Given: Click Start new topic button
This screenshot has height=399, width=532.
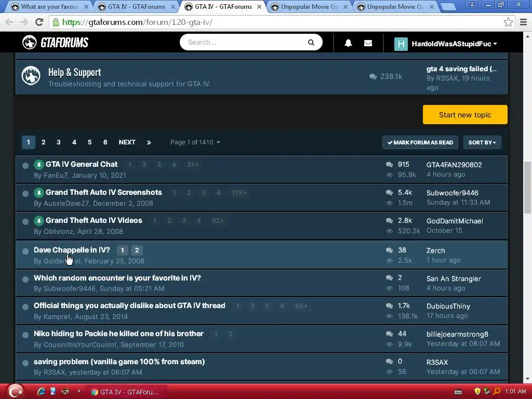Looking at the screenshot, I should (x=465, y=115).
